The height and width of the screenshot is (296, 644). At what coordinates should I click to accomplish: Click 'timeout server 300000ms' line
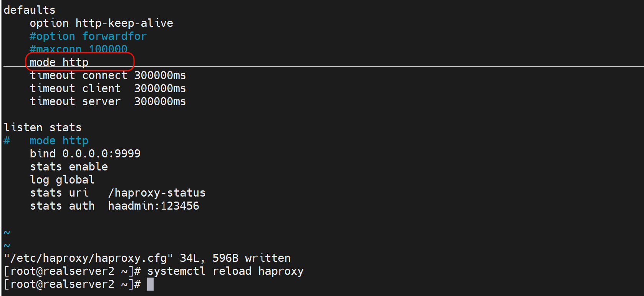pyautogui.click(x=108, y=101)
